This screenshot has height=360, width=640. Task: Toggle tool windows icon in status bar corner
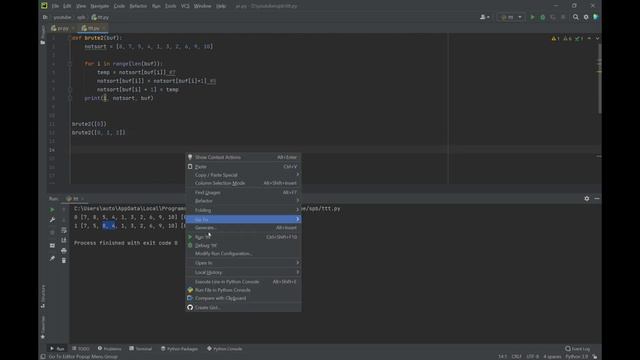point(43,357)
